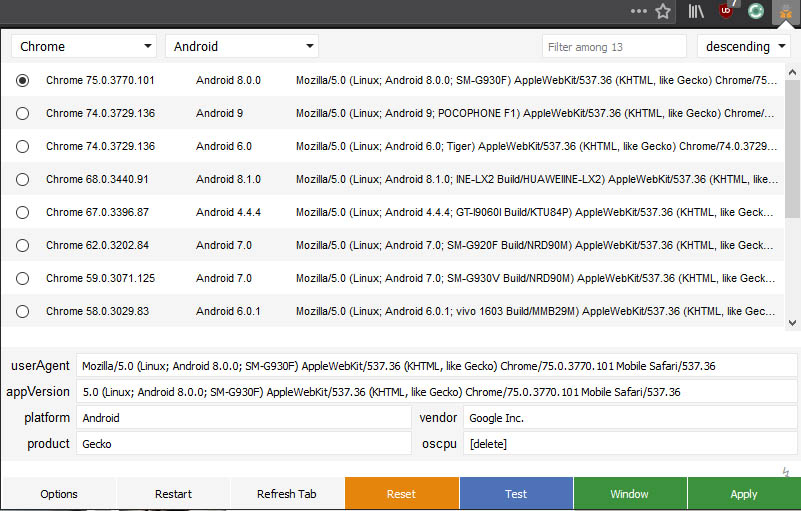Click the 'Android 9' cell
Viewport: 801px width, 511px height.
coord(220,113)
